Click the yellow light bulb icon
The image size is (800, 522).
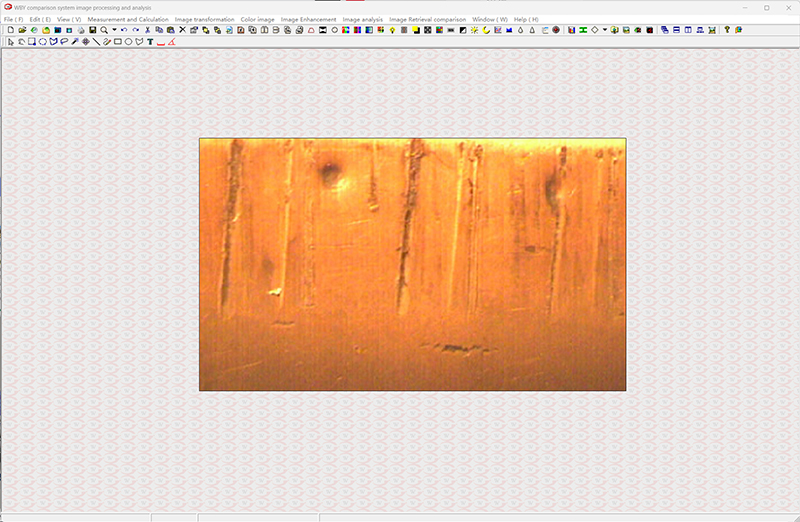[x=392, y=30]
